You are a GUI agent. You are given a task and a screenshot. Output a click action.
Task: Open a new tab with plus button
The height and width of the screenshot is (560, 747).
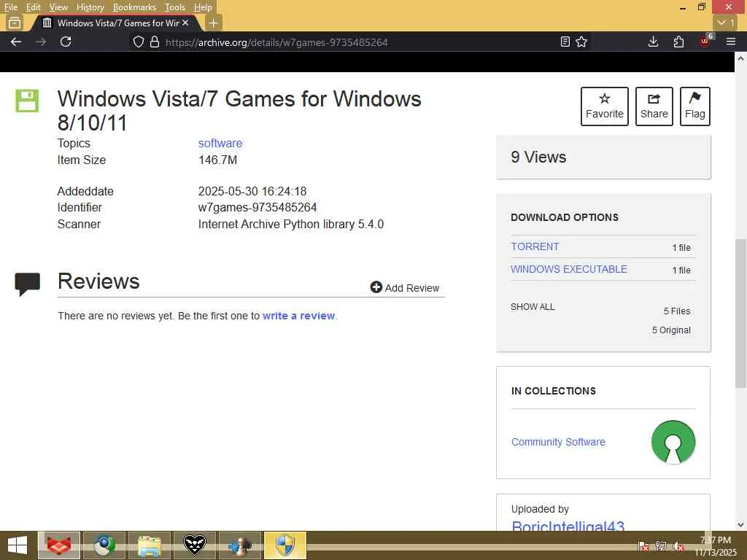[214, 23]
